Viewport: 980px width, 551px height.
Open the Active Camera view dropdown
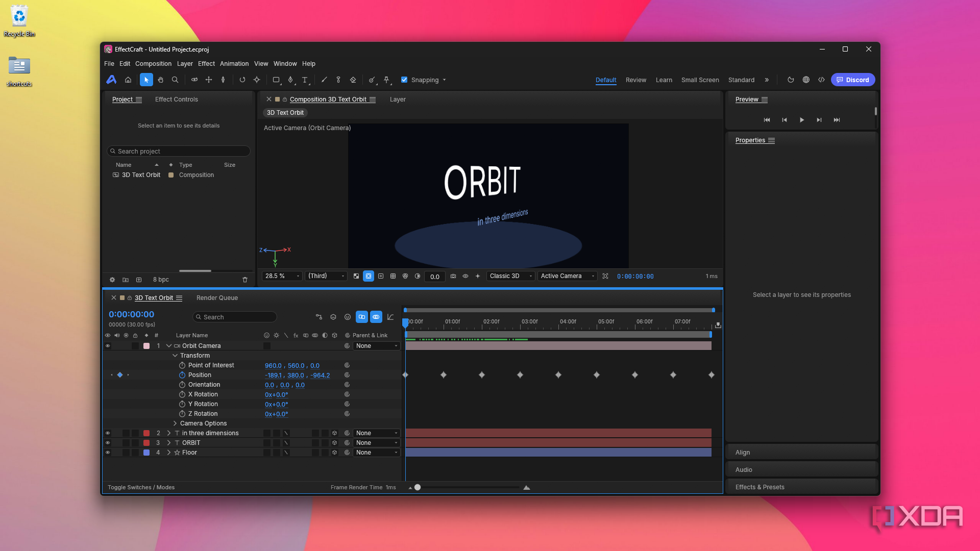567,276
